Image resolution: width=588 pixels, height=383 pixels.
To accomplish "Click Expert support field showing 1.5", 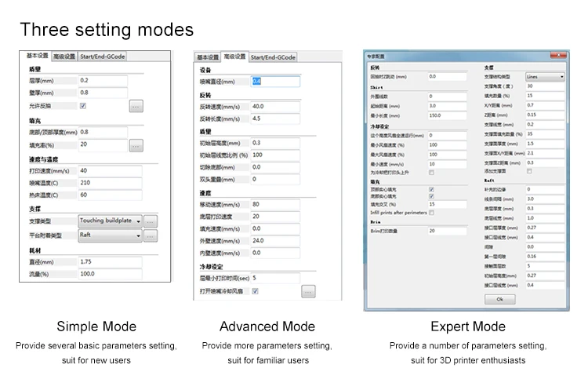I will point(545,144).
